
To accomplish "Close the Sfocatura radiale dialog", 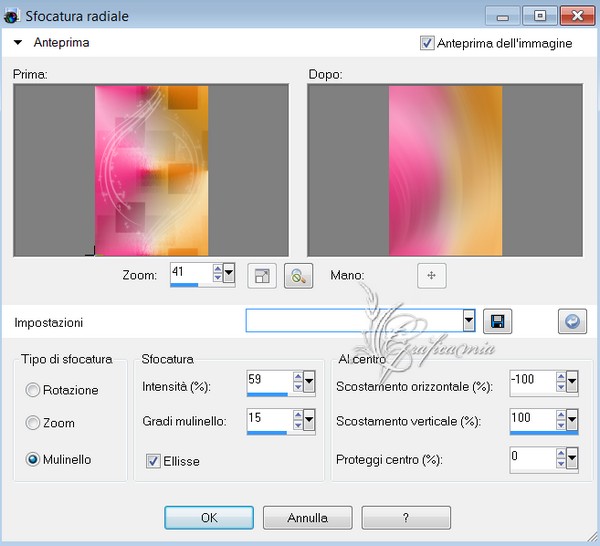I will pos(577,16).
